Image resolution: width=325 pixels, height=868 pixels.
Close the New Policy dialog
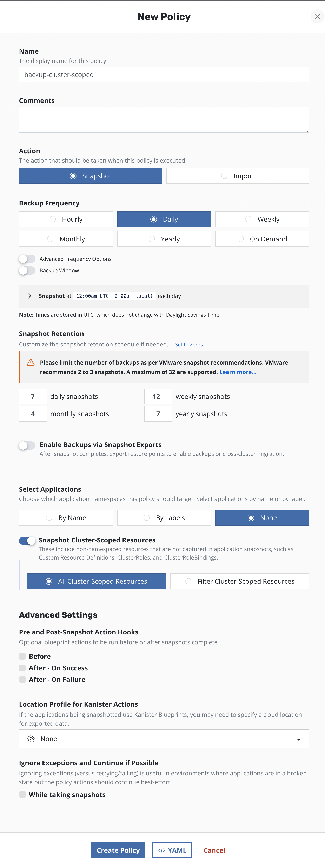(317, 16)
